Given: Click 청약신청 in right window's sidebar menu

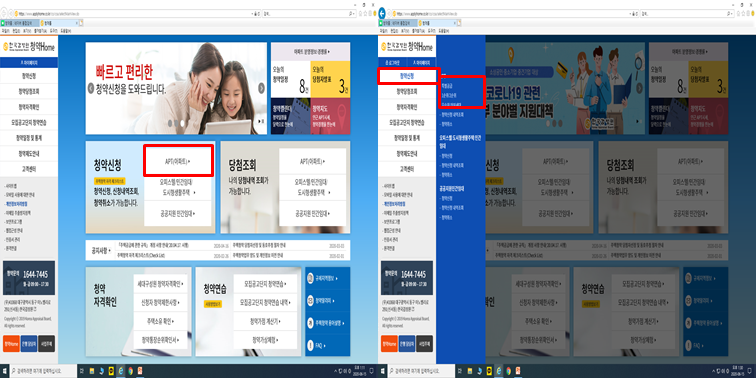Looking at the screenshot, I should [407, 76].
